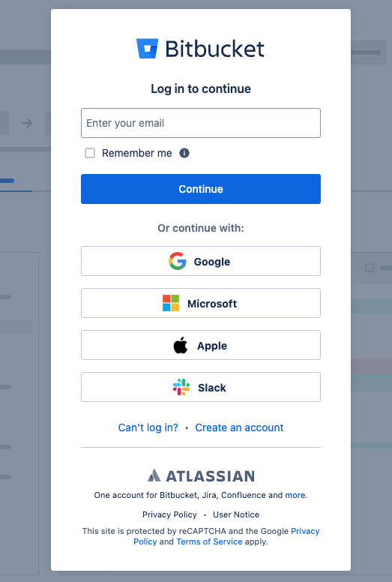Viewport: 392px width, 582px height.
Task: Continue with Apple sign-in button
Action: [201, 345]
